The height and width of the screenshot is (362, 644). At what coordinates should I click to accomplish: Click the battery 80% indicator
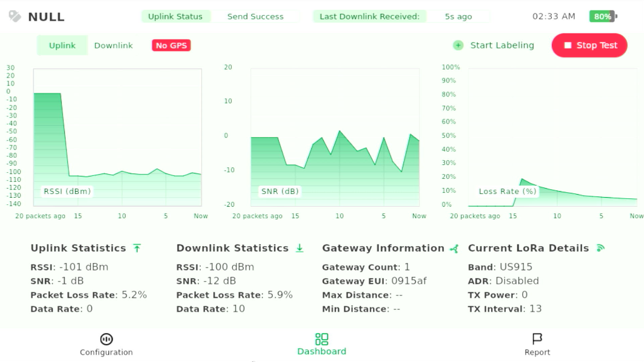click(603, 16)
